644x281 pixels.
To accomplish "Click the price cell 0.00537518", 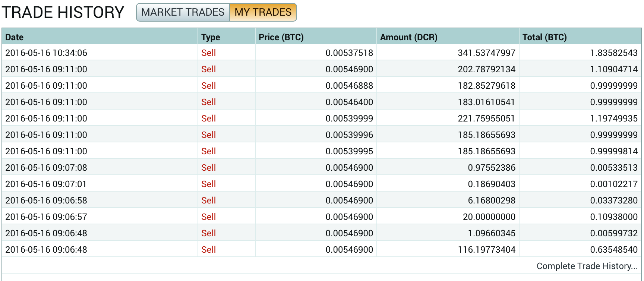I will [349, 53].
